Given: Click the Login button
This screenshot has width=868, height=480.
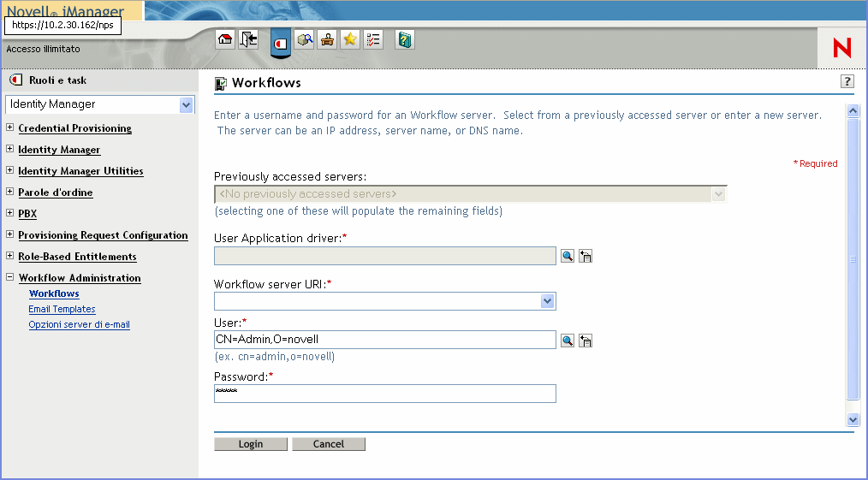Looking at the screenshot, I should (x=251, y=444).
